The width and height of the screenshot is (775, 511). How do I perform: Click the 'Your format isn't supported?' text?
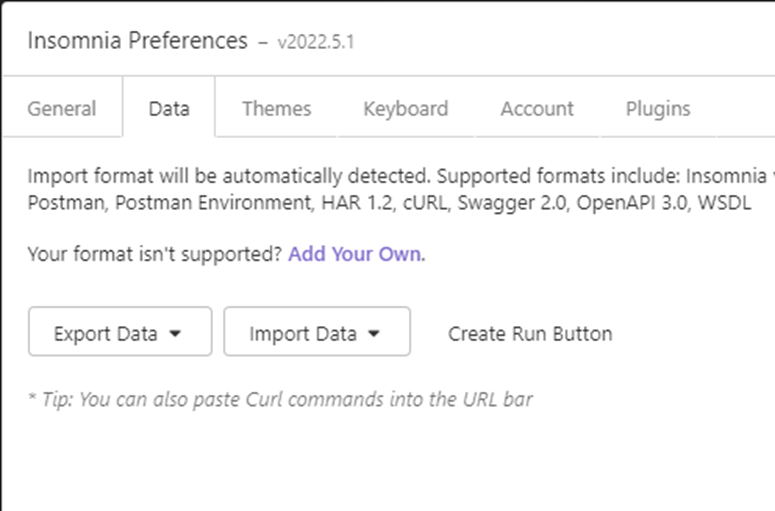pos(155,254)
